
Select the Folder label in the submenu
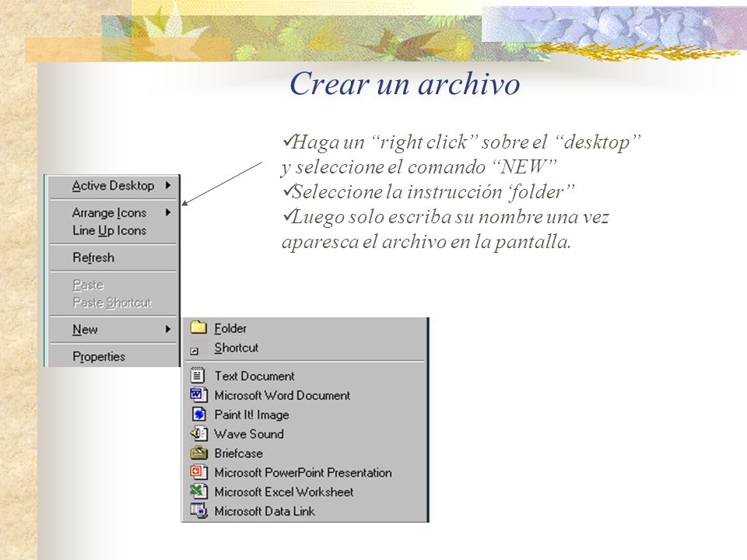[x=230, y=328]
